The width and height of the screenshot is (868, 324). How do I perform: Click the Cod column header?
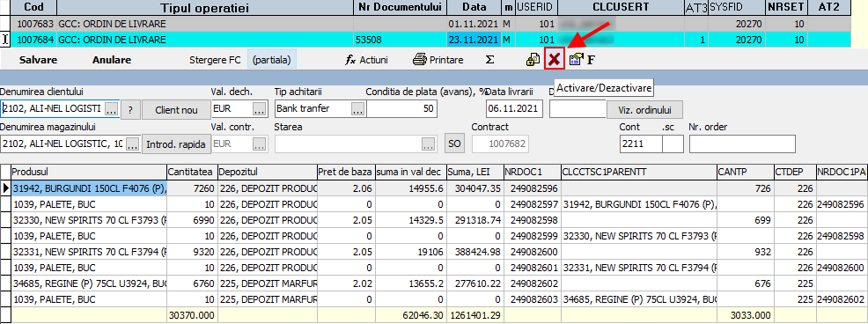click(33, 8)
